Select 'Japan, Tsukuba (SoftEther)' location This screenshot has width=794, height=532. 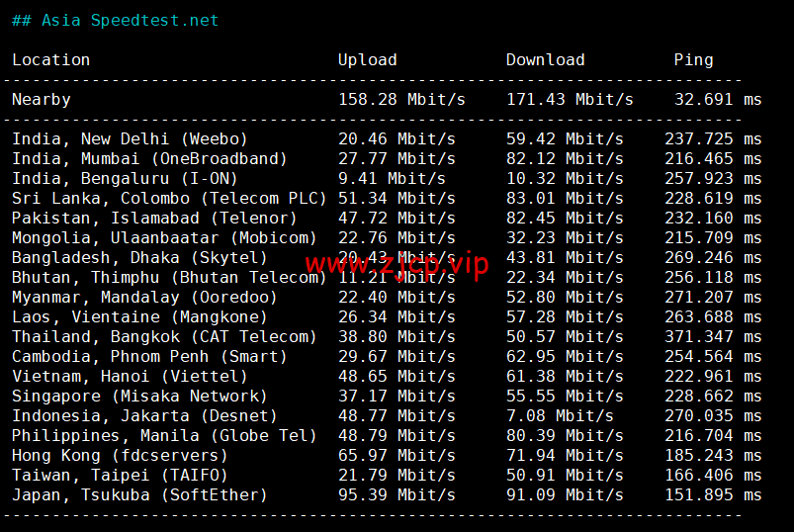pyautogui.click(x=139, y=494)
